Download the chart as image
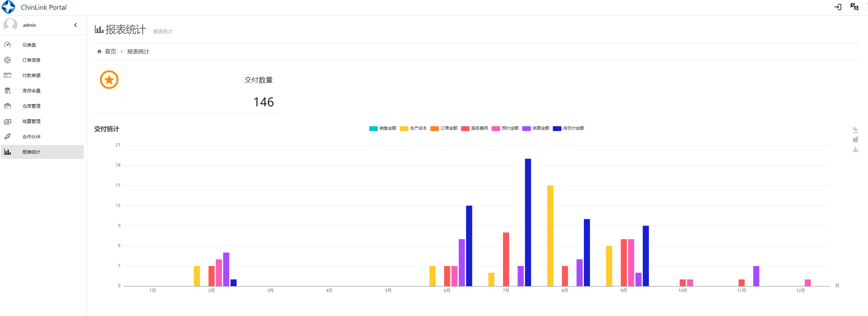This screenshot has height=316, width=868. 855,149
